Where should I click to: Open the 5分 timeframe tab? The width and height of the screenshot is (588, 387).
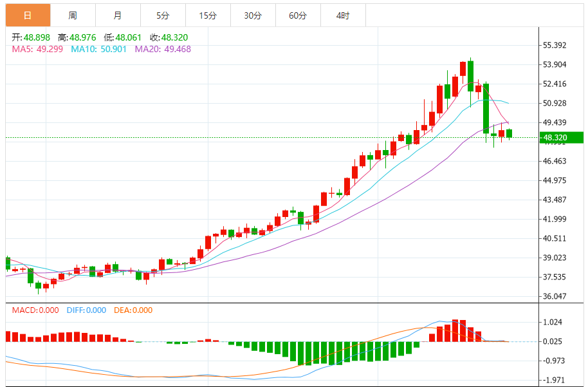[163, 15]
